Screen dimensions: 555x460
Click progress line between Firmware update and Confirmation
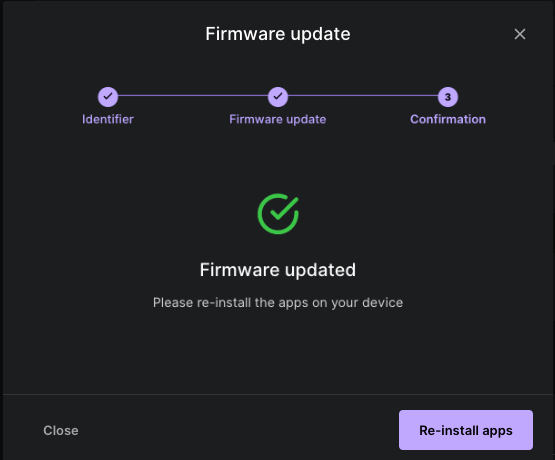pyautogui.click(x=363, y=96)
